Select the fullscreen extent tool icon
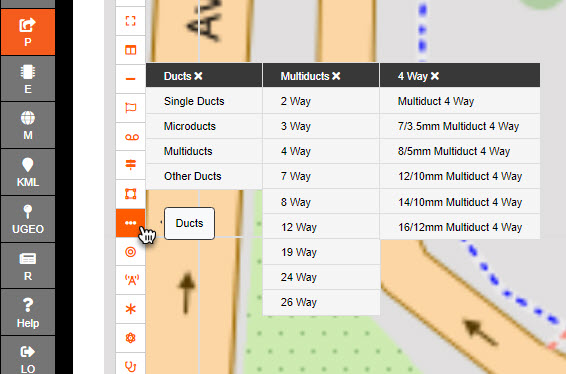The width and height of the screenshot is (566, 374). (x=130, y=21)
